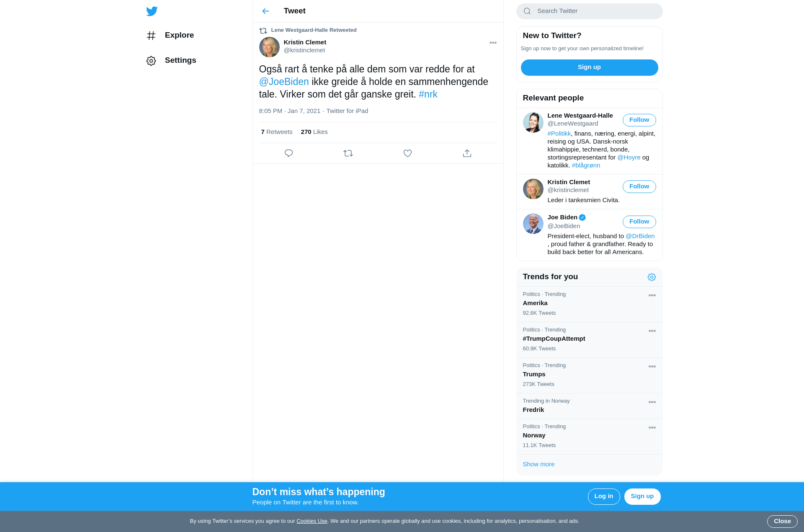
Task: Open Trends settings gear icon
Action: [x=652, y=277]
